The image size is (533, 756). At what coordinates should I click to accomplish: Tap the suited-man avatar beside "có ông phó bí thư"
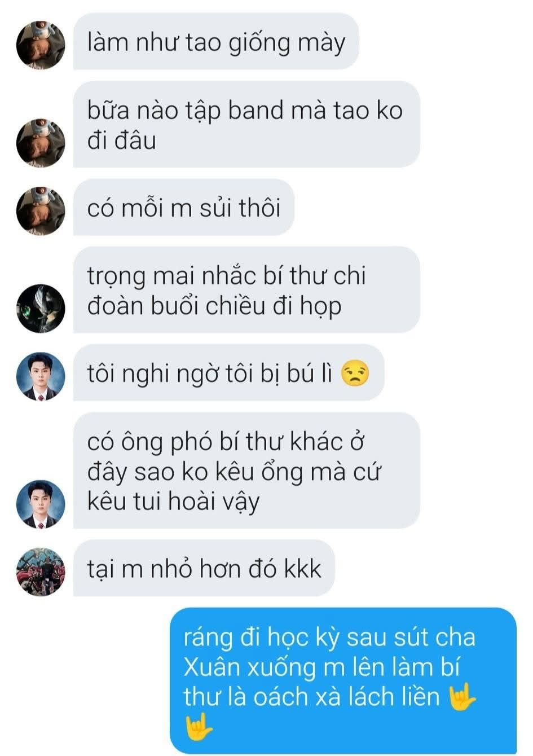point(41,504)
